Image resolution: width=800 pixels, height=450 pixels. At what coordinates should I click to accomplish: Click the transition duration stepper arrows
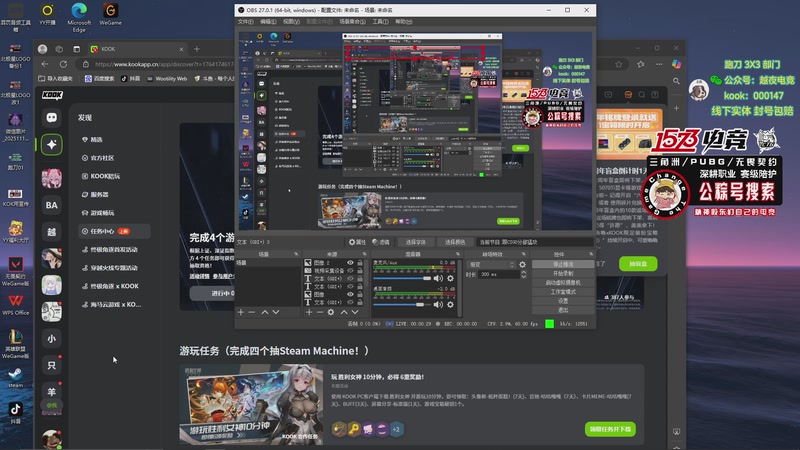(523, 274)
